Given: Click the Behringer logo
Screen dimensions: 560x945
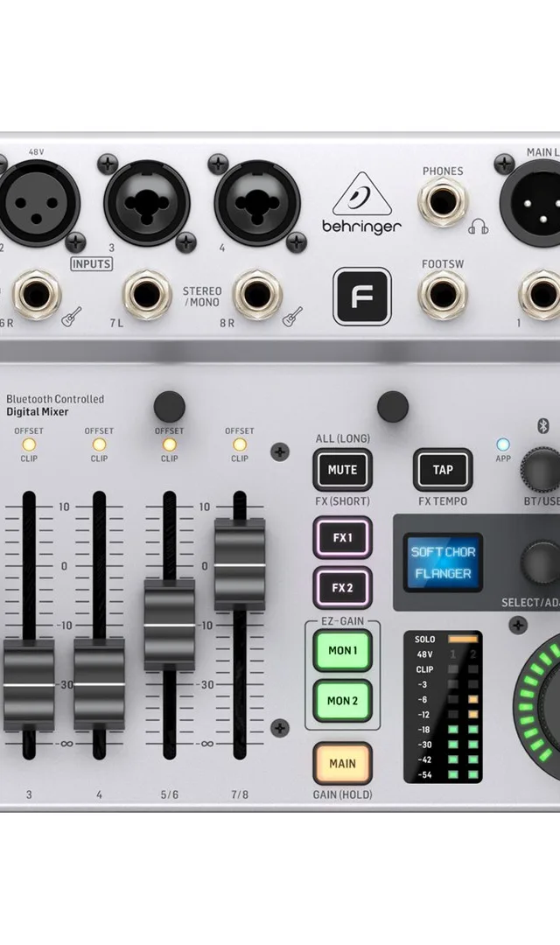Looking at the screenshot, I should [361, 204].
